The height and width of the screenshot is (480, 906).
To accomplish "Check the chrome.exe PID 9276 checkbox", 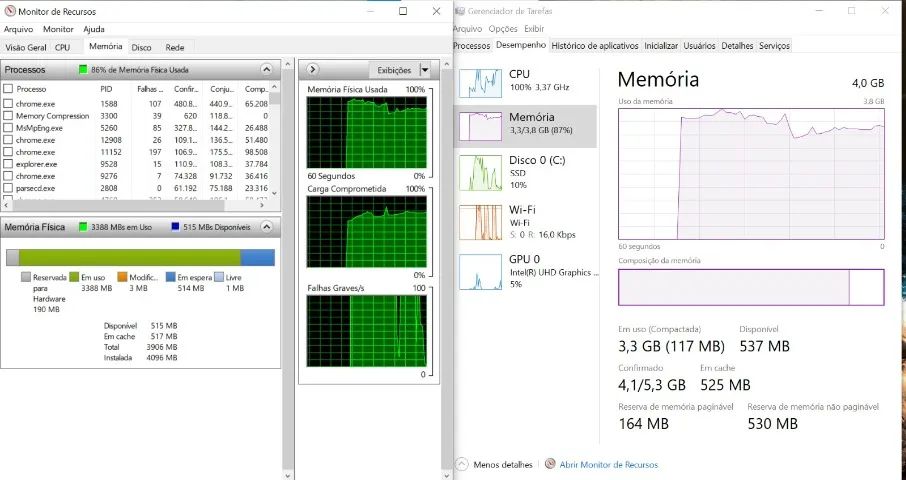I will pyautogui.click(x=8, y=176).
